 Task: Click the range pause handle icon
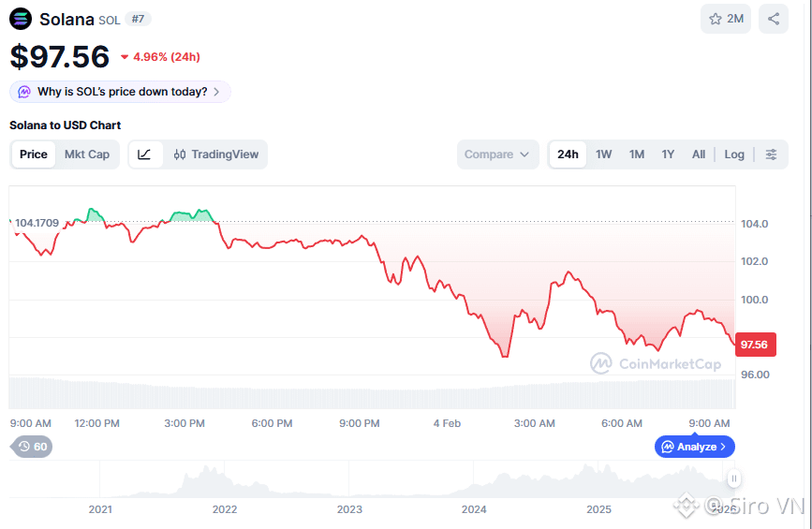pyautogui.click(x=734, y=478)
